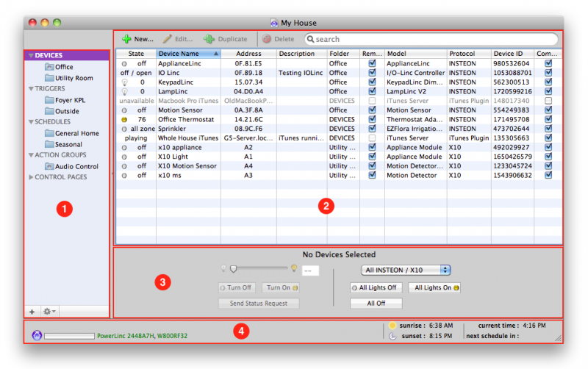Open the gear action menu in sidebar
Viewport: 588px width, 369px height.
point(49,312)
